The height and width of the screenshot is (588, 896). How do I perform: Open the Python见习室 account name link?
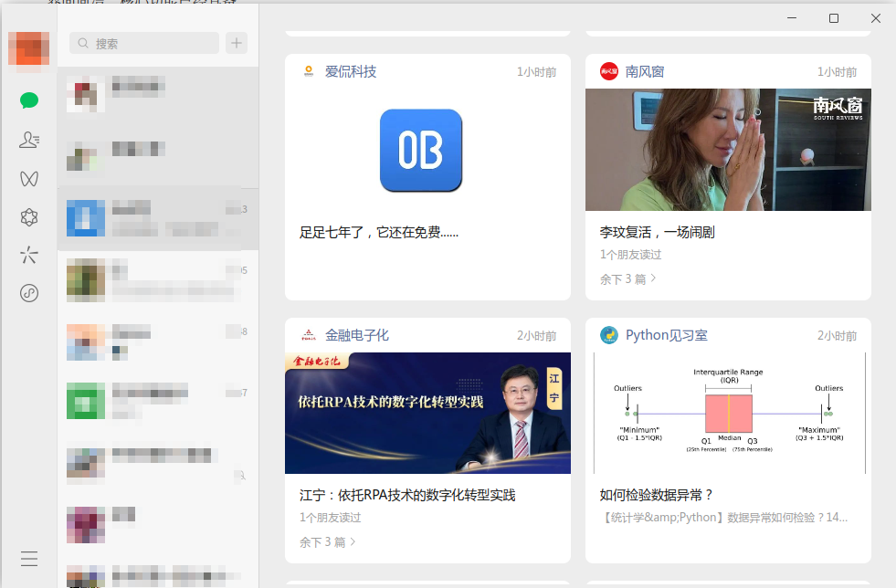pos(666,335)
